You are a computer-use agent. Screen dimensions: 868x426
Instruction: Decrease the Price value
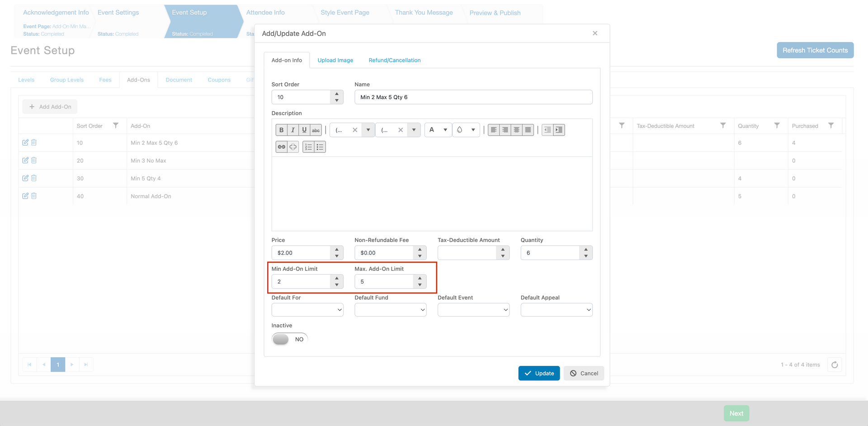pyautogui.click(x=337, y=256)
